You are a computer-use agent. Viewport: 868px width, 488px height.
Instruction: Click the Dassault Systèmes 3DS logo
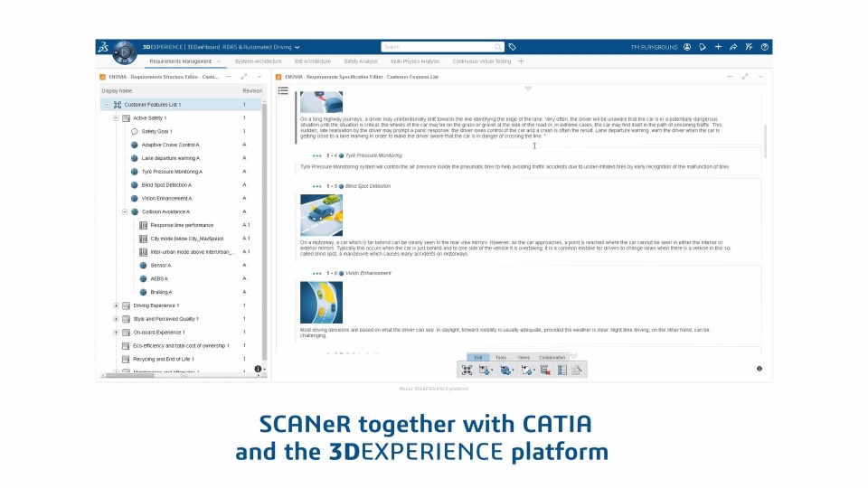click(103, 48)
